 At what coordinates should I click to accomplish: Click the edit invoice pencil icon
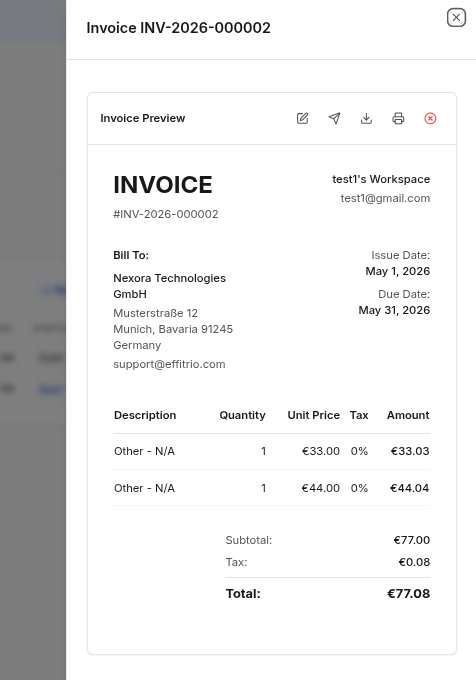302,118
